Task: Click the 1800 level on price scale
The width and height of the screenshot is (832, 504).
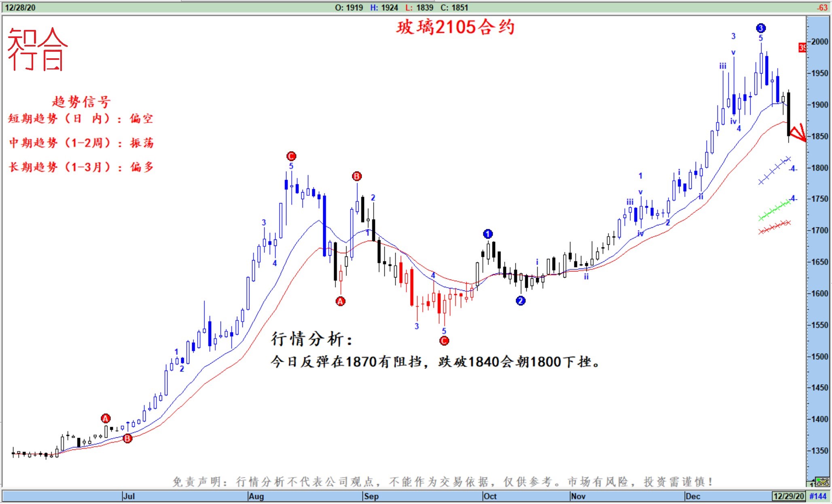Action: [819, 168]
